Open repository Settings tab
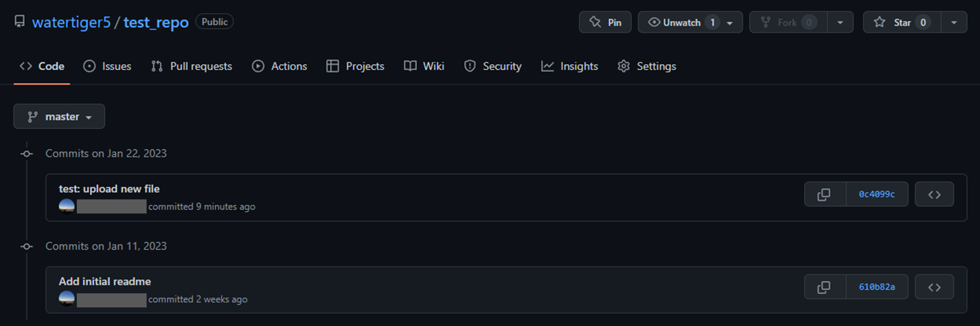Screen dimensions: 980x326 pos(647,66)
